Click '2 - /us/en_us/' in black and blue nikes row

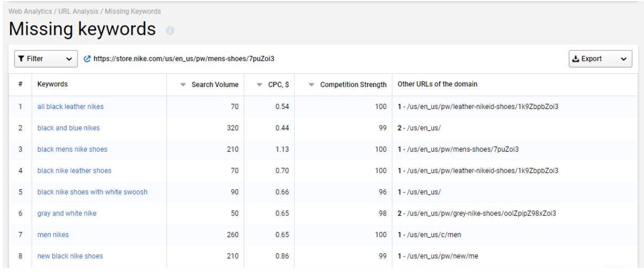click(x=418, y=128)
